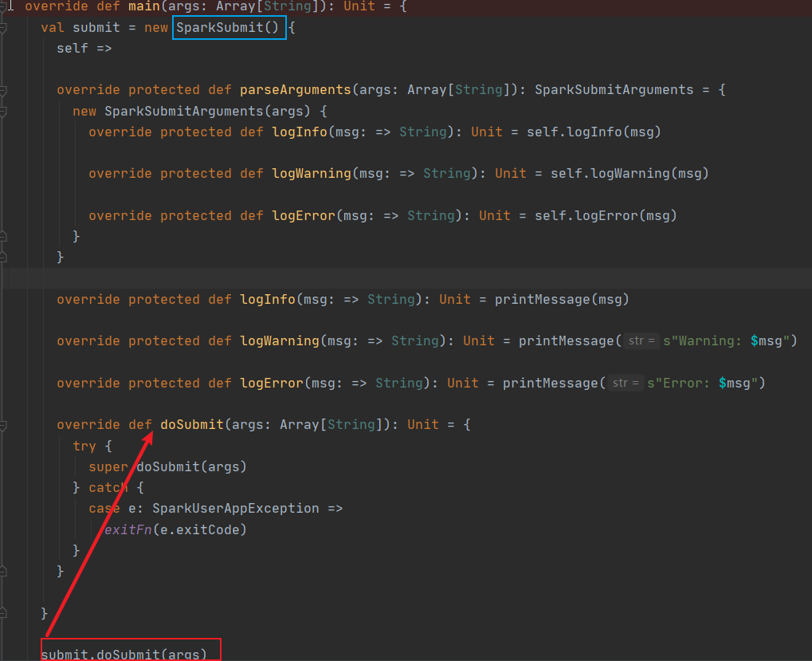Image resolution: width=812 pixels, height=661 pixels.
Task: Click 'SparkUserAppException' type
Action: tap(236, 509)
